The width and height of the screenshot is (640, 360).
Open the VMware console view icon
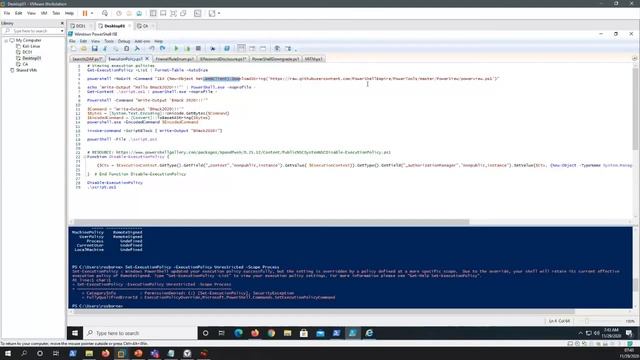click(198, 13)
